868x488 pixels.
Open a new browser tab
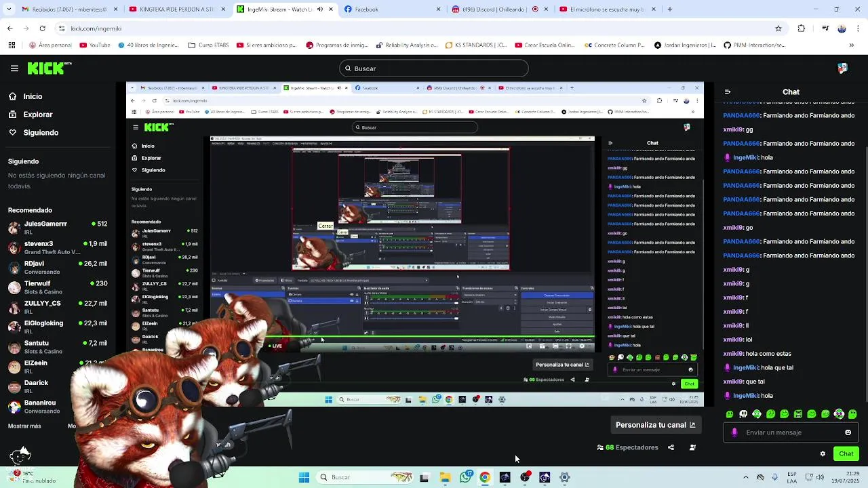coord(669,9)
